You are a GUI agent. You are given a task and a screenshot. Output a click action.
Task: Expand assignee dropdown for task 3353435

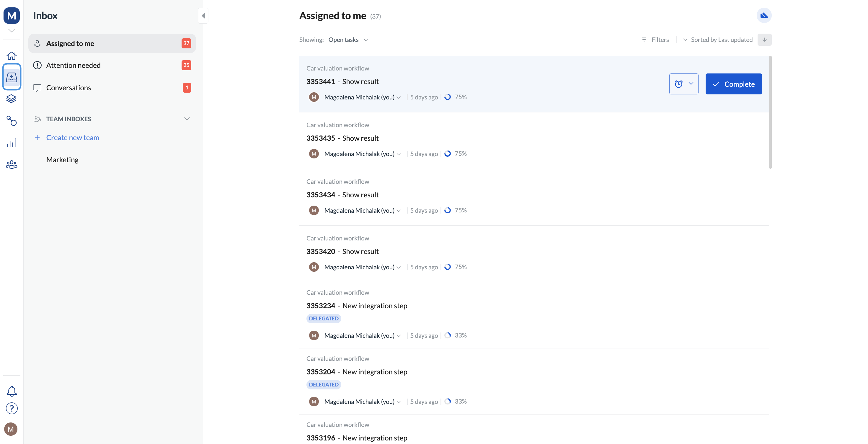point(399,154)
